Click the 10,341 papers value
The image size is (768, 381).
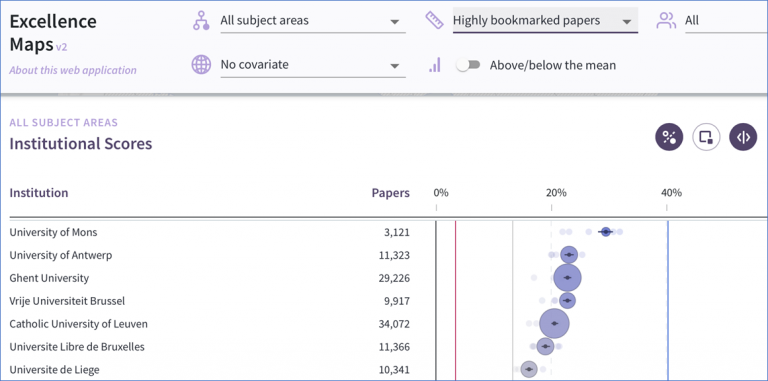(x=394, y=370)
